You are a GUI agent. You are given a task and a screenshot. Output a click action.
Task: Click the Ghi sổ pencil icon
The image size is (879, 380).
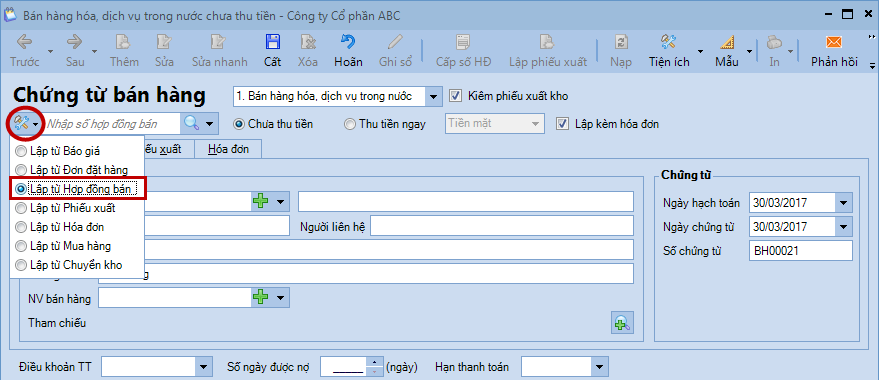coord(395,42)
